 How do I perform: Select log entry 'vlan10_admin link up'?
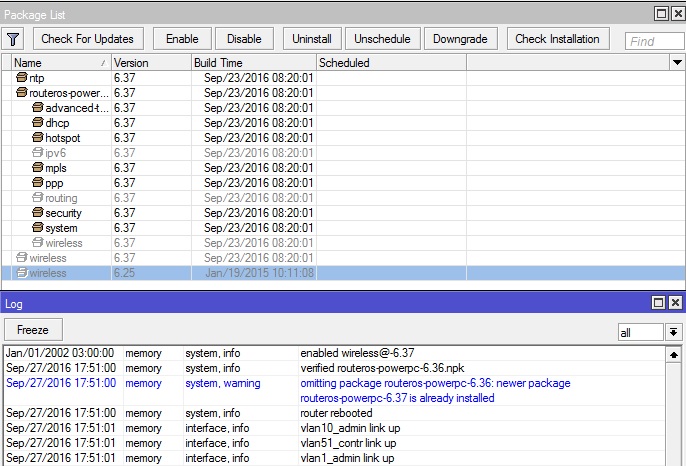[350, 428]
